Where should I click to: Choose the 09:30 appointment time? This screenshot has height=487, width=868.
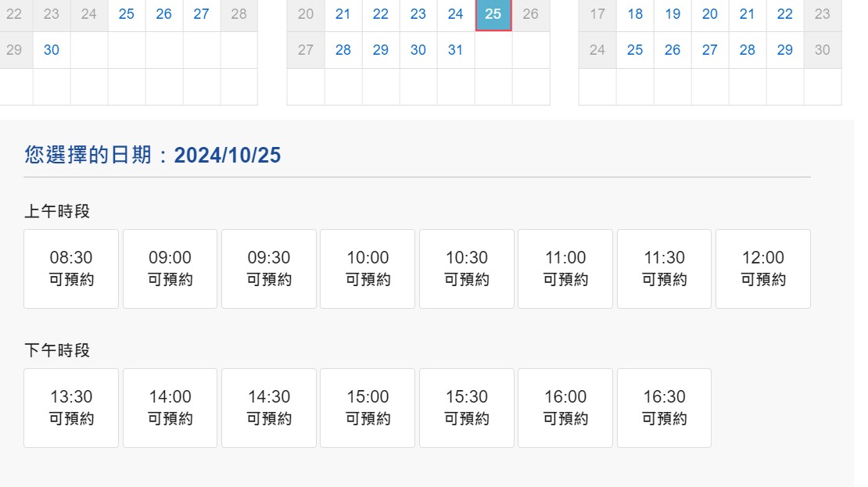(269, 268)
